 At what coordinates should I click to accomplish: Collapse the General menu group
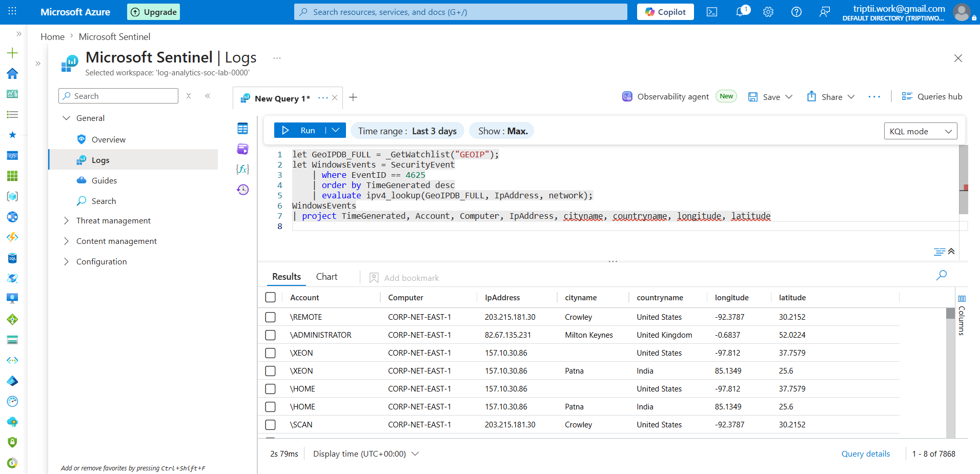[x=66, y=118]
